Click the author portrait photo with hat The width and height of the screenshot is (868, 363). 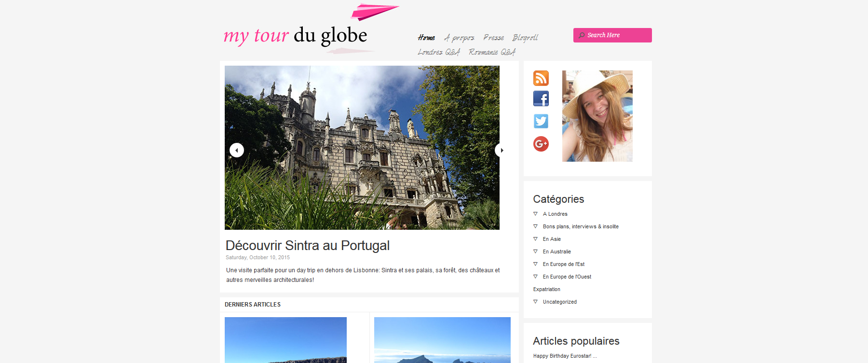[597, 116]
